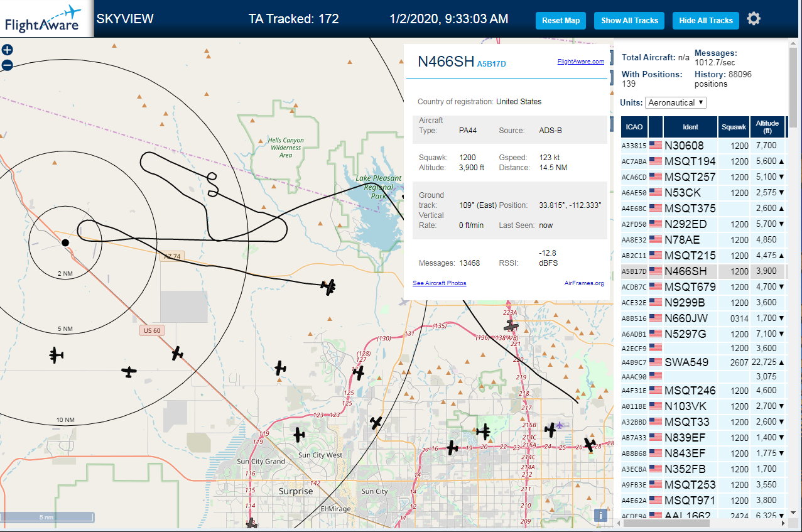Zoom in the map with plus button

(x=7, y=50)
